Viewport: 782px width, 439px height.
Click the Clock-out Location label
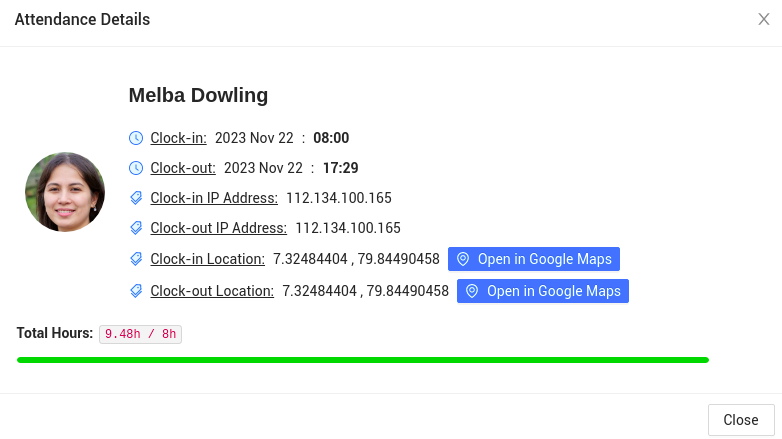click(212, 291)
